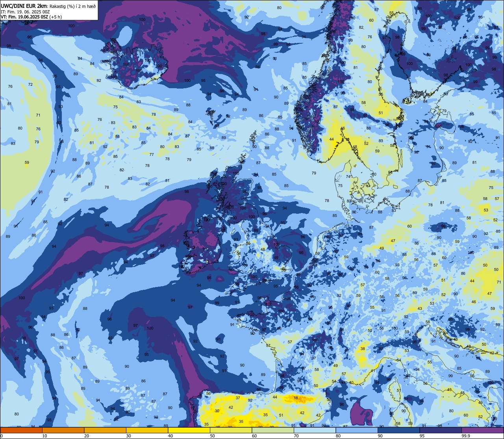Screen dimensions: 504x439
Task: Click the legend tick label "95"
Action: pos(421,436)
